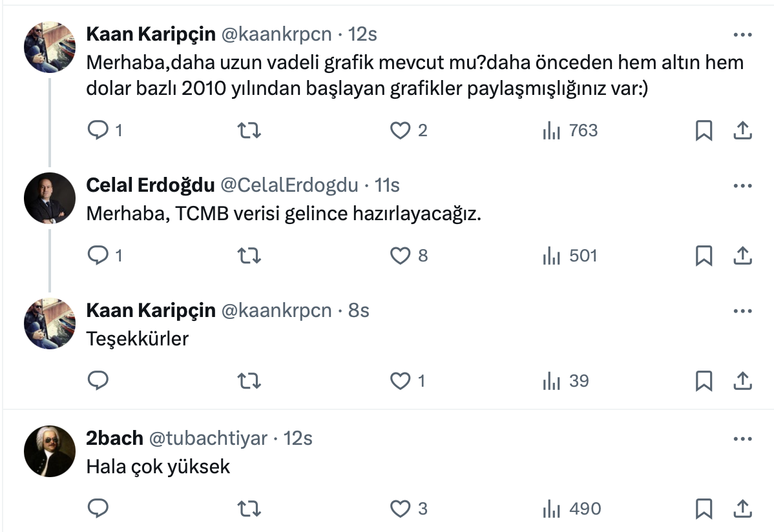Like Celal Erdoğdu's tweet with 8 likes
This screenshot has height=532, width=774.
(x=401, y=256)
